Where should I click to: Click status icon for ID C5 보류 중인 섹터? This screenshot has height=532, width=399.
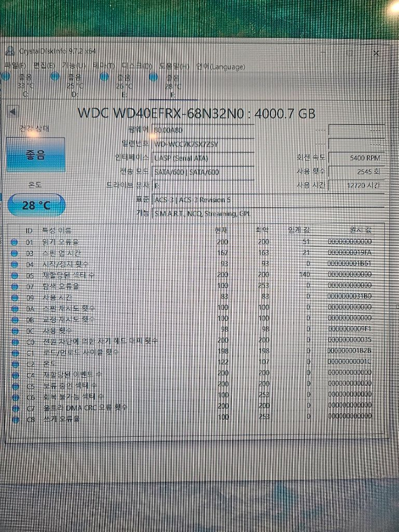click(15, 386)
